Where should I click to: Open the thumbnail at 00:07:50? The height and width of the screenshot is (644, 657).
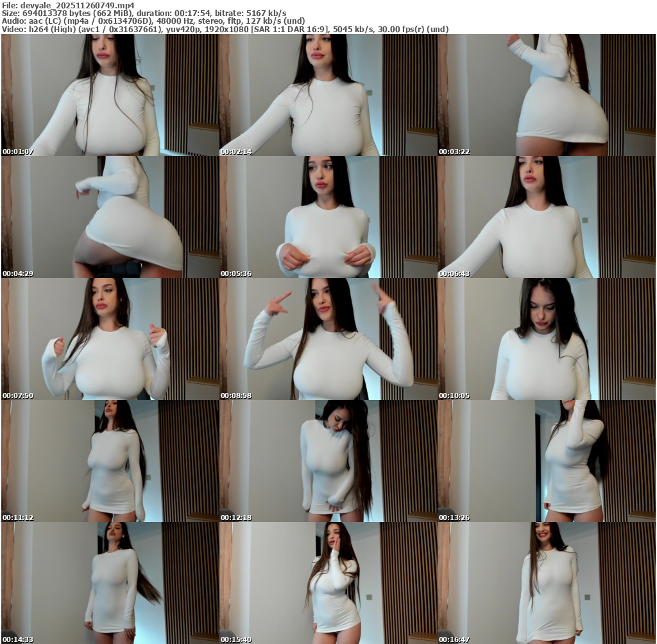[x=110, y=339]
